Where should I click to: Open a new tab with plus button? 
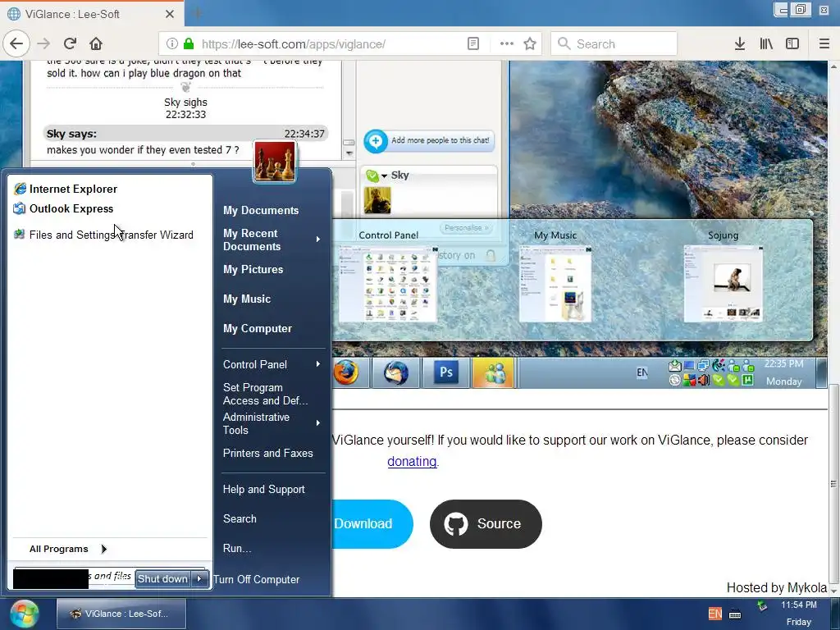tap(197, 13)
